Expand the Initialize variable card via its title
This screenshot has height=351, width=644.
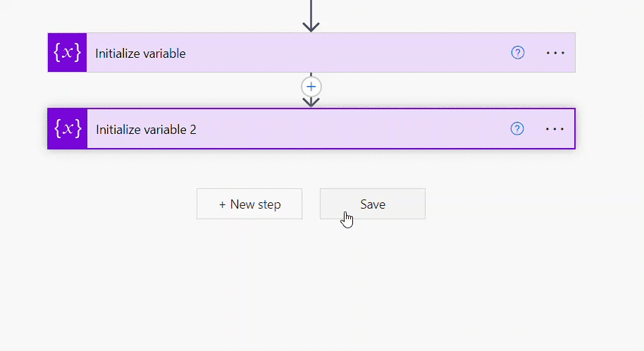pos(141,54)
